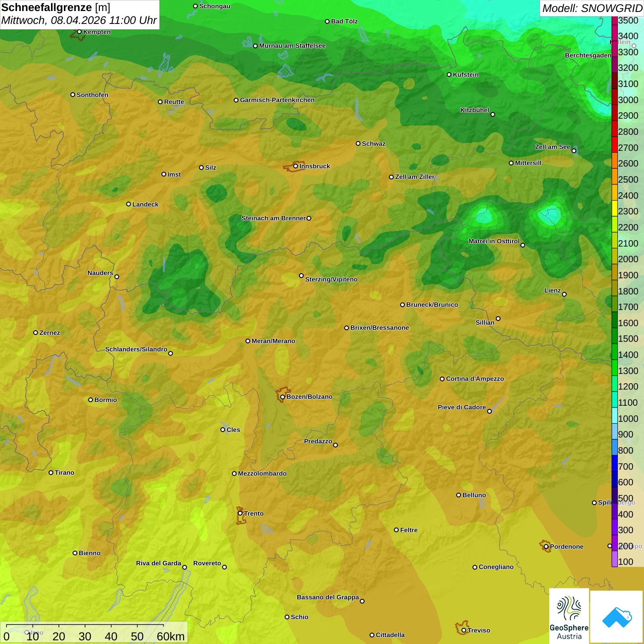Click the "Schneefallgrenze [m]" map title

(56, 8)
